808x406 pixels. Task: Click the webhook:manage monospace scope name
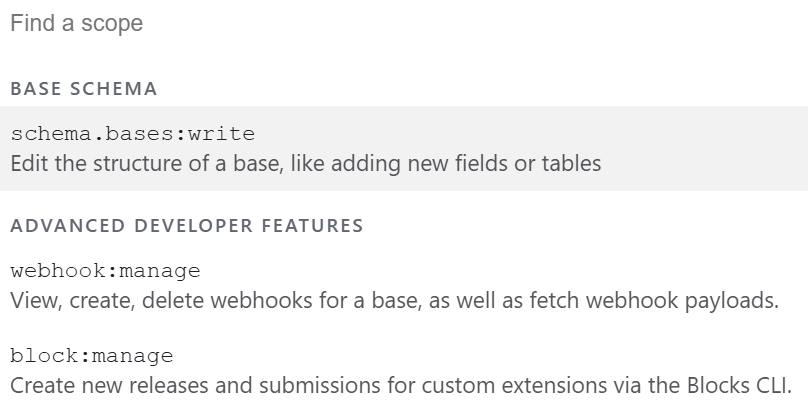(106, 271)
